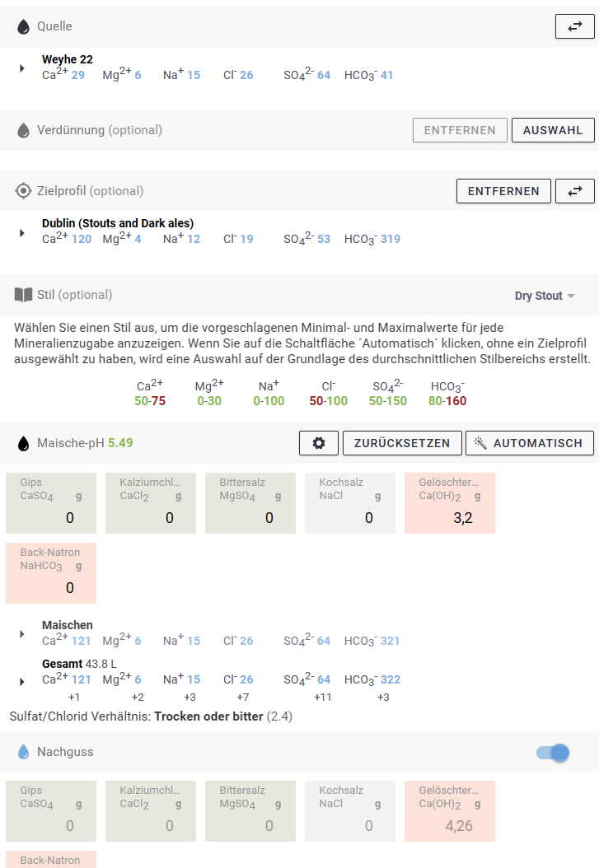
Task: Expand the Maischen water profile row
Action: [23, 634]
